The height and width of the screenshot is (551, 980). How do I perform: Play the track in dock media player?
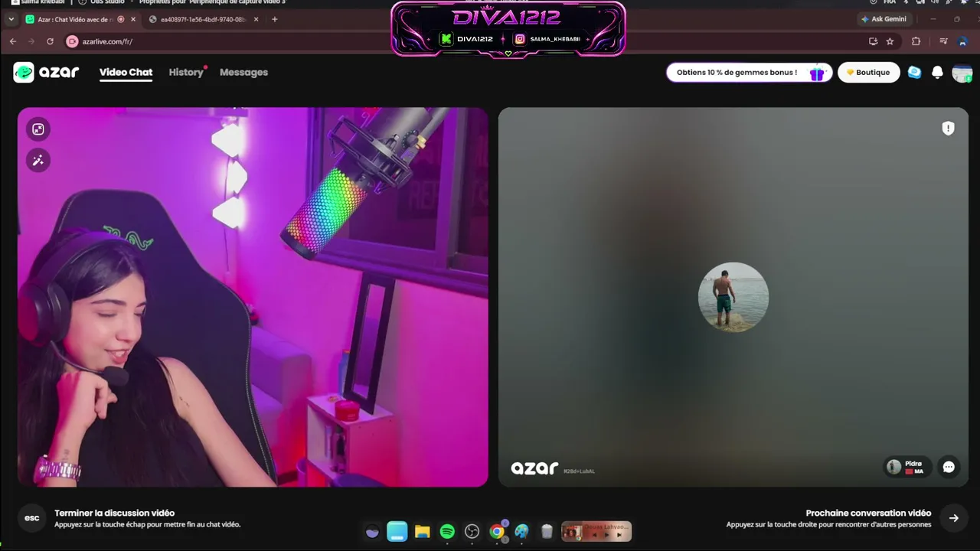(x=607, y=535)
